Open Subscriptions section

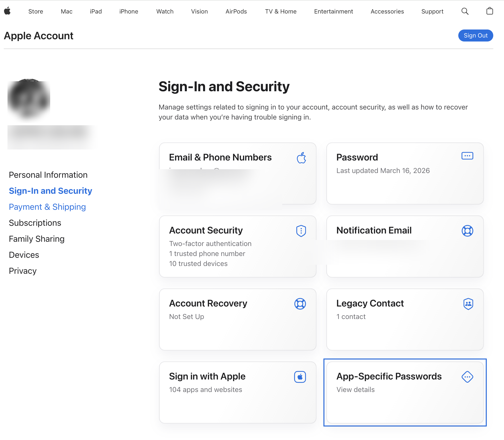[x=35, y=223]
